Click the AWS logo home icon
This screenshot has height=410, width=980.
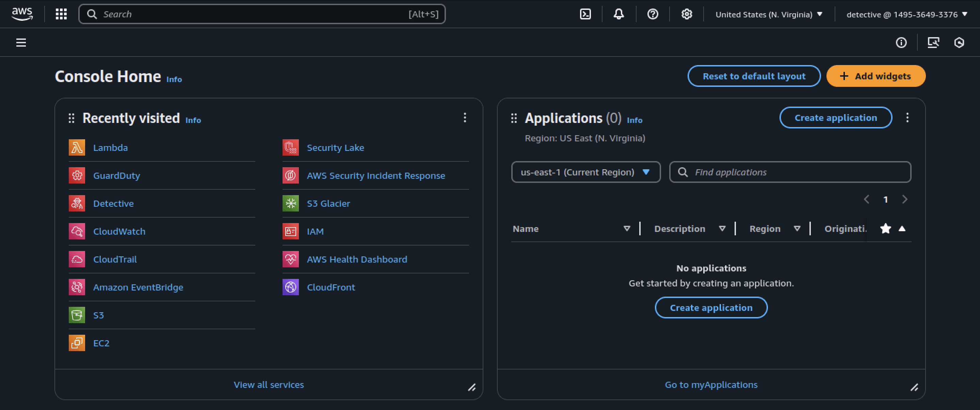(x=22, y=14)
